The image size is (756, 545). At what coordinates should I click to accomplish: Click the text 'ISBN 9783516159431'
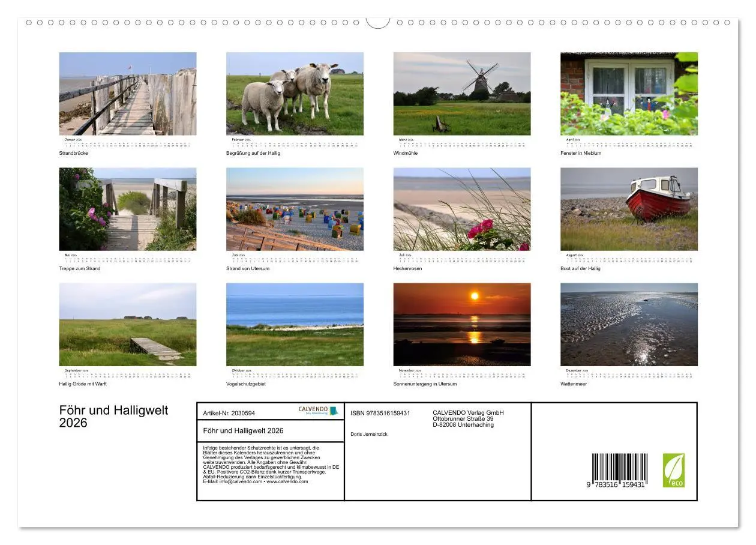pyautogui.click(x=380, y=413)
